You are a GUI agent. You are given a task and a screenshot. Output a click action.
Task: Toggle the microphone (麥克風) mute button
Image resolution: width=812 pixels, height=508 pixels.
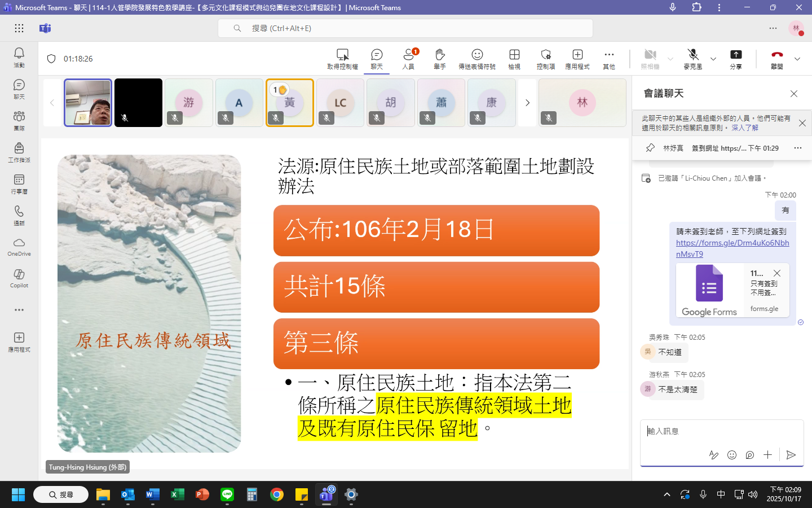(693, 58)
